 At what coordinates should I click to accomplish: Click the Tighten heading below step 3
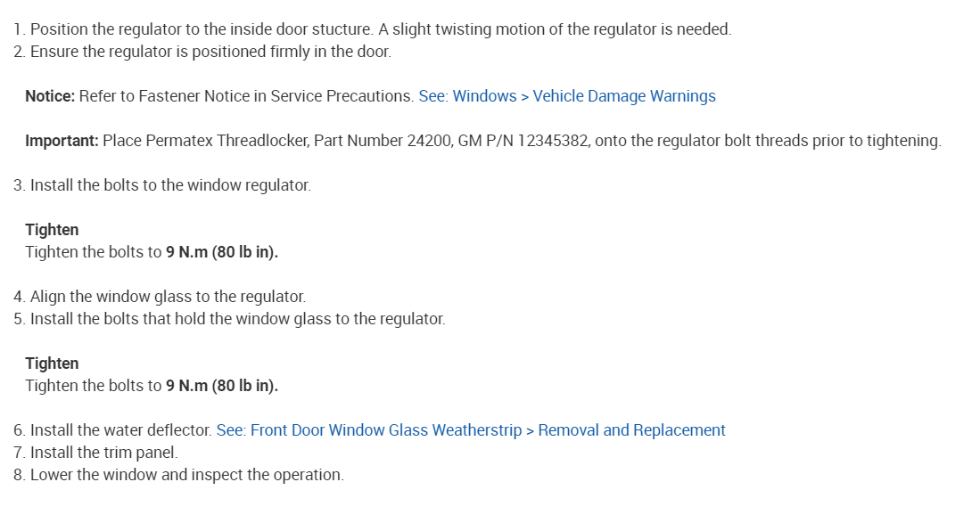[x=52, y=230]
